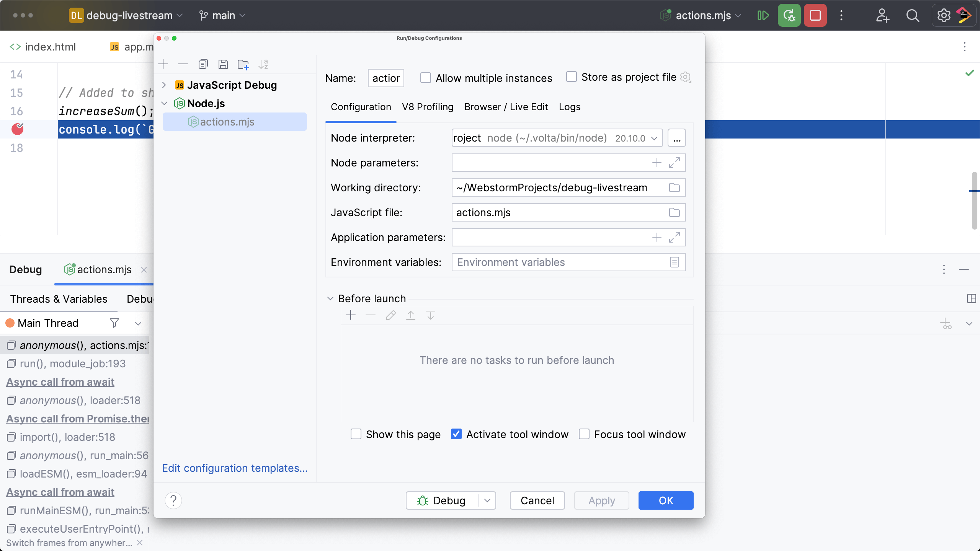The image size is (980, 551).
Task: Remove the selected run configuration
Action: [183, 64]
